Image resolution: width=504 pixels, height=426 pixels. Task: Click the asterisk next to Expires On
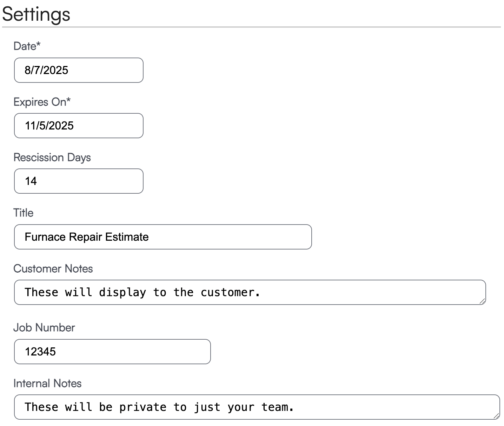coord(68,100)
